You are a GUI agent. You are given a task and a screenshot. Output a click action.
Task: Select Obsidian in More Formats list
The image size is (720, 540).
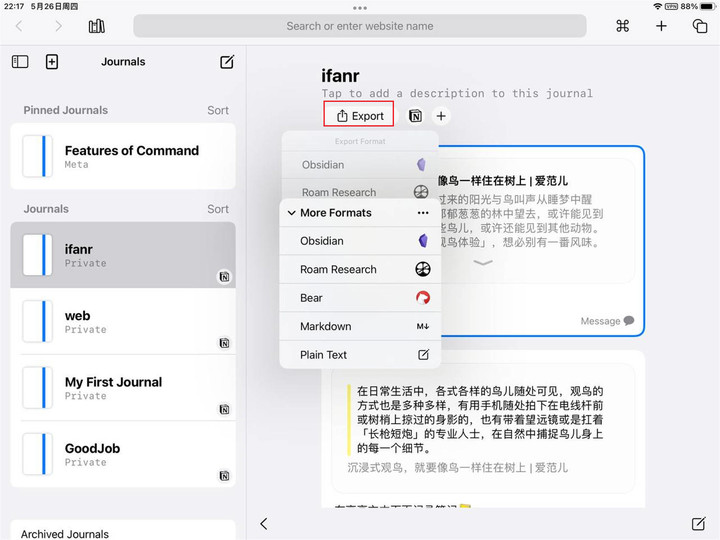[360, 241]
